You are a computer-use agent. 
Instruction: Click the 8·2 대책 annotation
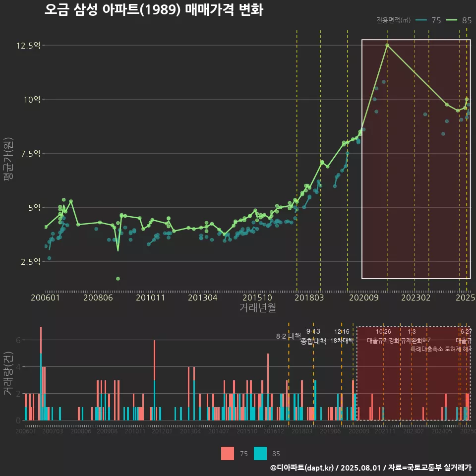pos(289,336)
